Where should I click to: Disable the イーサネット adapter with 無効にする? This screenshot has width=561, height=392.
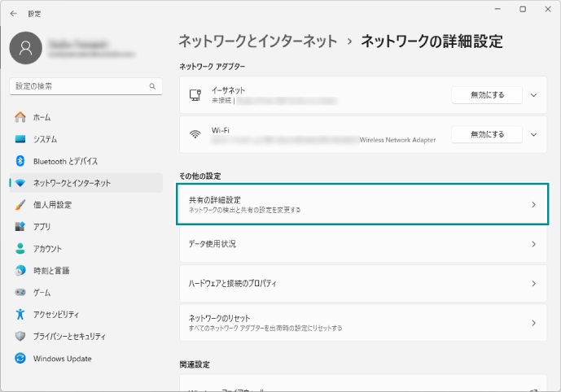coord(487,95)
